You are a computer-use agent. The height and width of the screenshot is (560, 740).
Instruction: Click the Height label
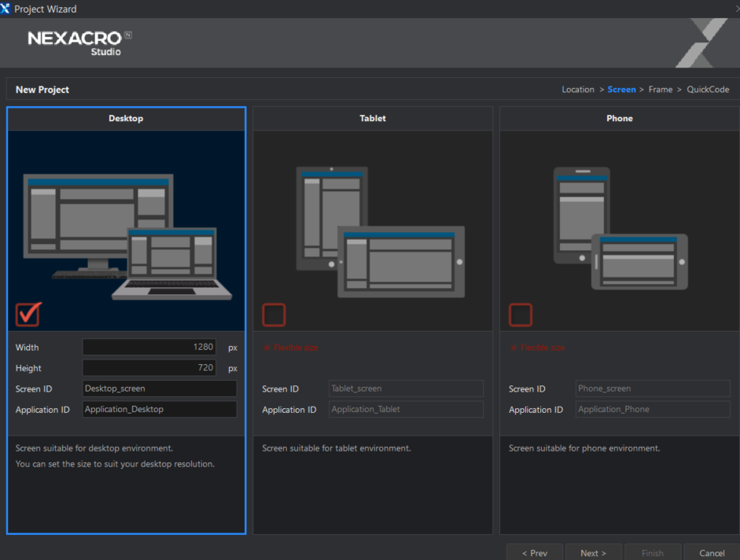coord(28,368)
